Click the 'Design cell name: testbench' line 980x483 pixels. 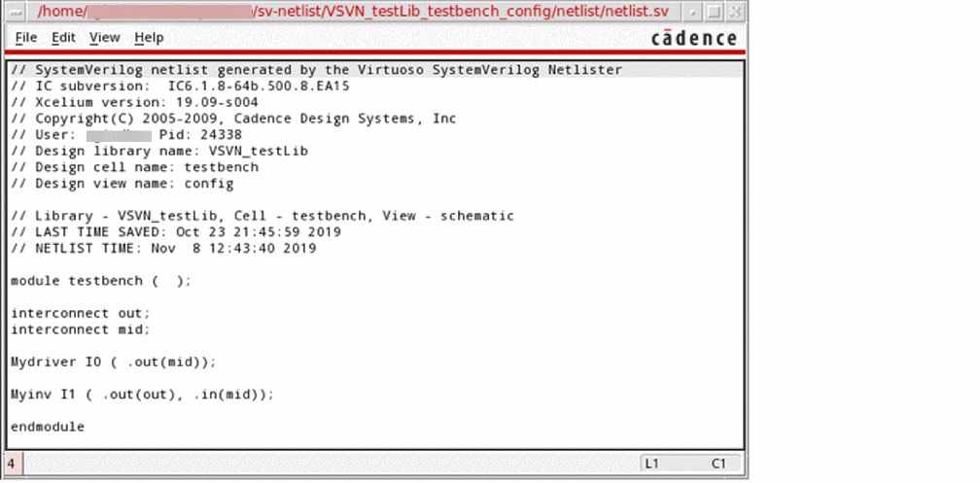pos(134,167)
